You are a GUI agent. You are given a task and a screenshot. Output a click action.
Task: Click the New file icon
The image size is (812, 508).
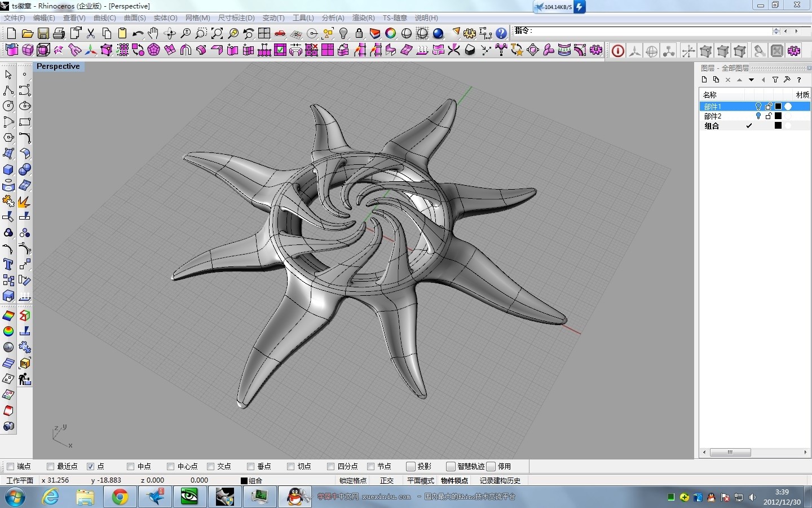[11, 33]
